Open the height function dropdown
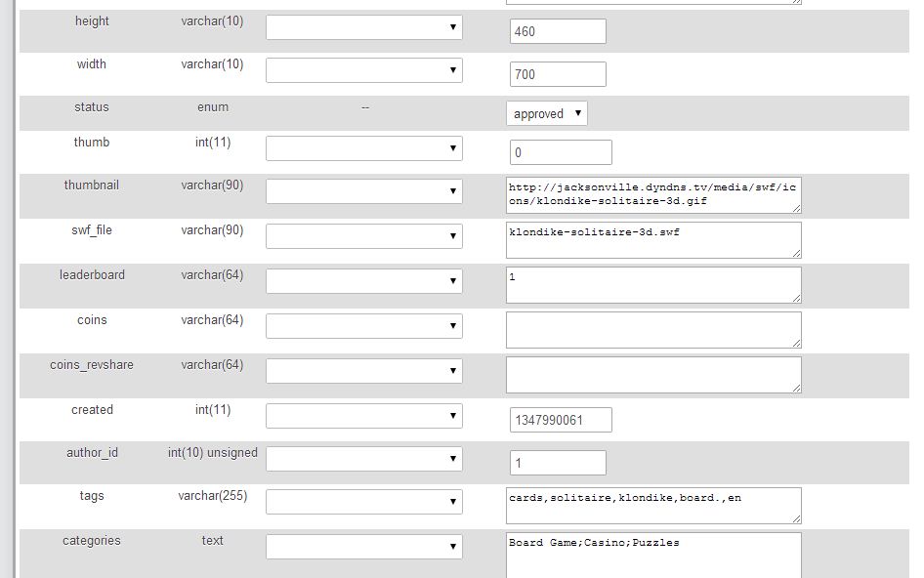The image size is (924, 578). coord(364,27)
